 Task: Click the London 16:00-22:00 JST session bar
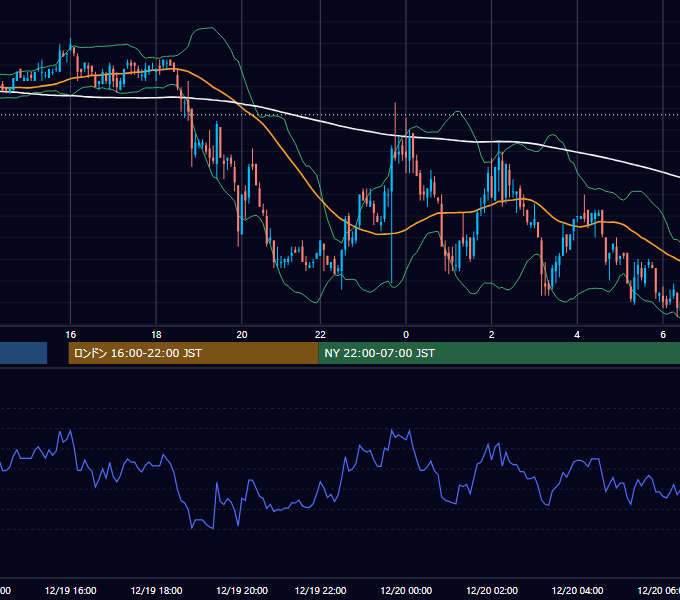[193, 353]
